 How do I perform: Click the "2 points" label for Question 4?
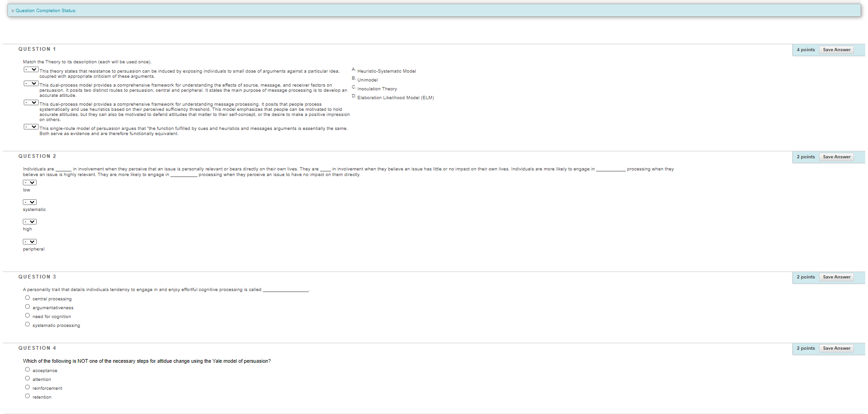pos(806,348)
